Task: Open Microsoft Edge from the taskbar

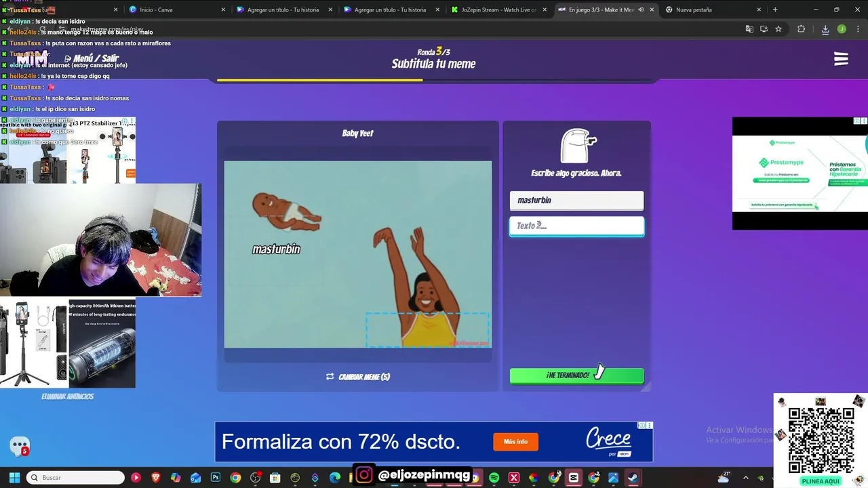Action: pos(334,478)
